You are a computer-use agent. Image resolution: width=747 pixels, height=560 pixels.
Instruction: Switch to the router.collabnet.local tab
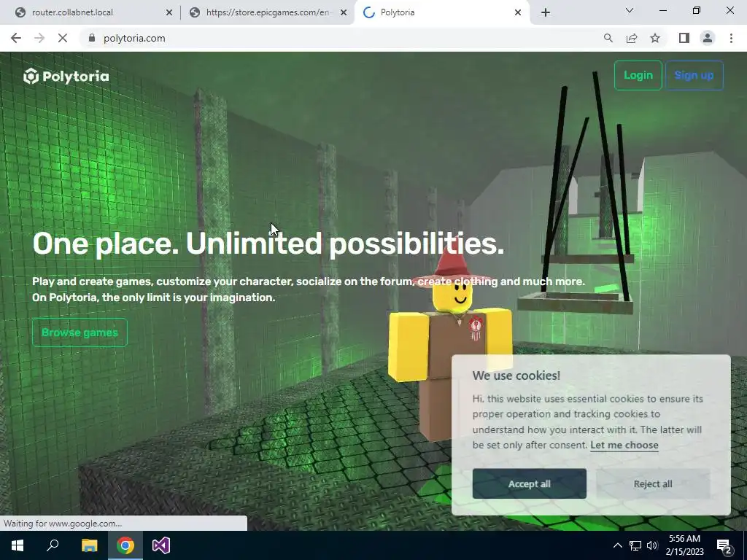click(89, 12)
